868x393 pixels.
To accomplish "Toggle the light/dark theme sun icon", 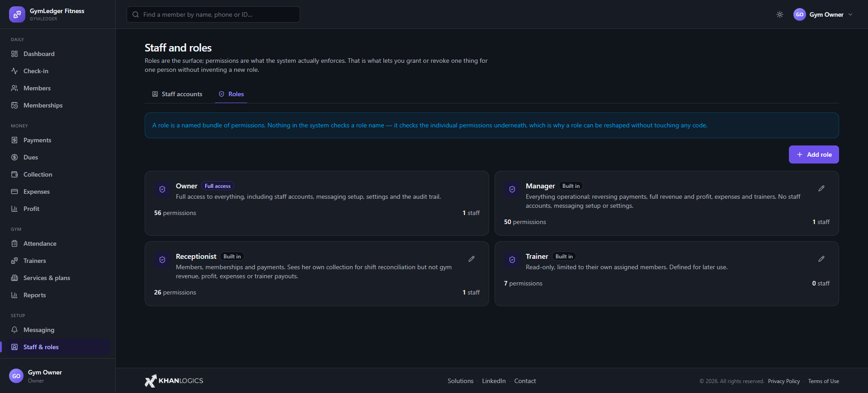I will coord(780,14).
